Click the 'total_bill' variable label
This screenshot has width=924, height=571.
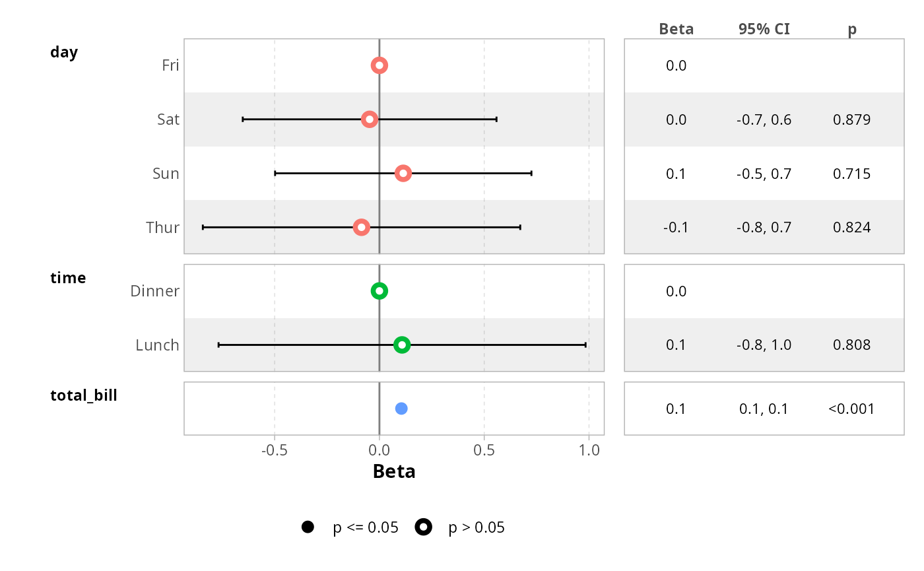coord(84,395)
